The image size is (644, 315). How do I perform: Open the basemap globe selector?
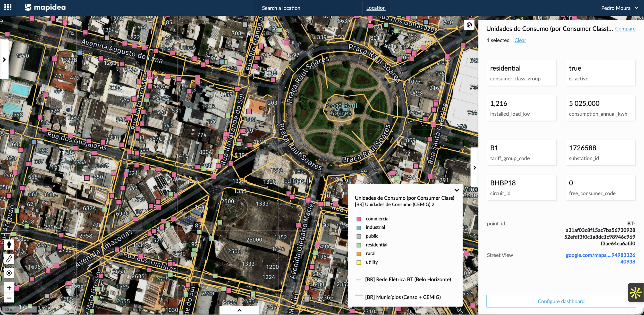tap(469, 25)
